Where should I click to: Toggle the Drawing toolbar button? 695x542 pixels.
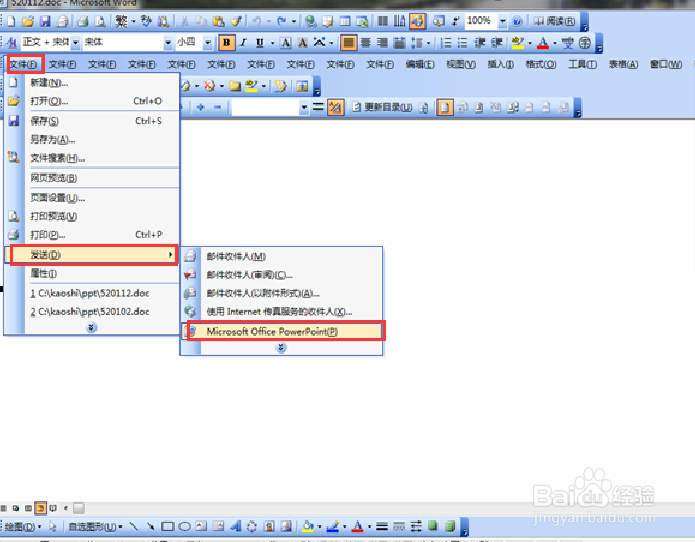coord(417,21)
